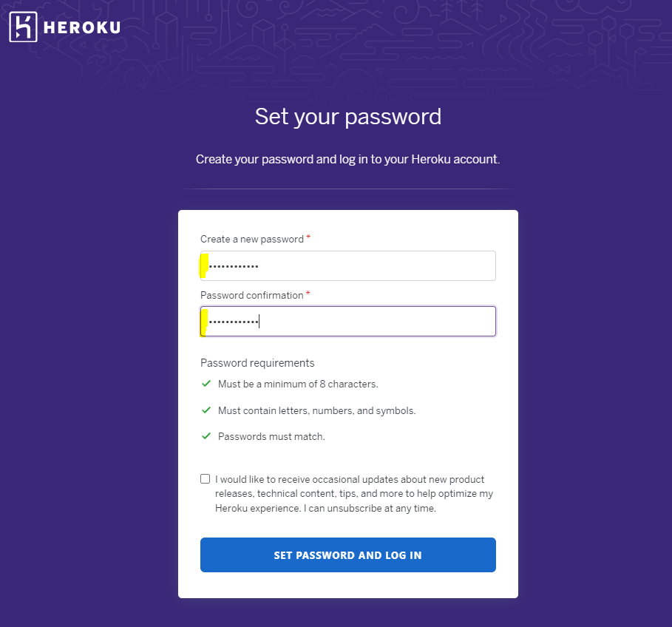Screen dimensions: 672x627
Task: Click the red asterisk after Password confirmation
Action: click(308, 293)
